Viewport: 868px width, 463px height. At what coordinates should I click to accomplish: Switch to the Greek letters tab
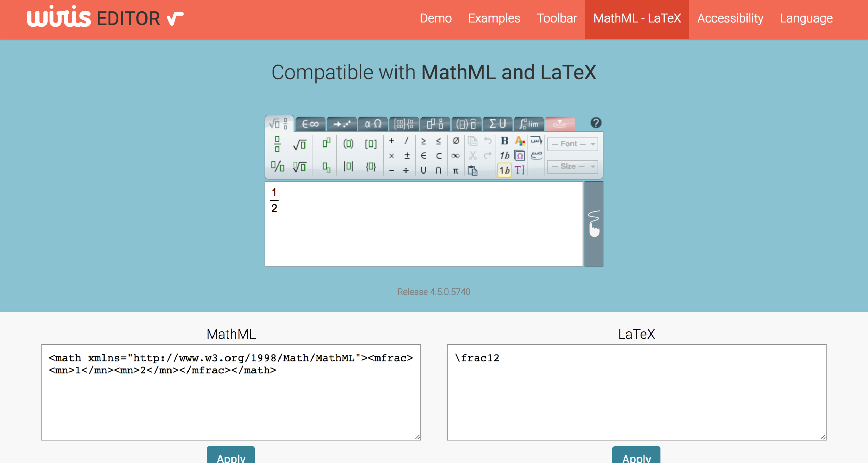pyautogui.click(x=373, y=124)
